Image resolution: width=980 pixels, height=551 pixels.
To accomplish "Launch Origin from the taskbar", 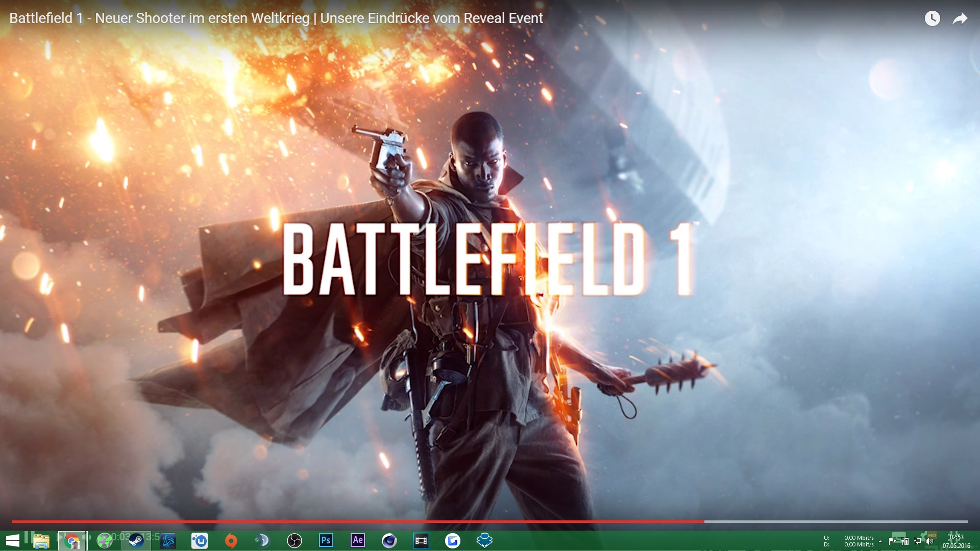I will coord(231,540).
